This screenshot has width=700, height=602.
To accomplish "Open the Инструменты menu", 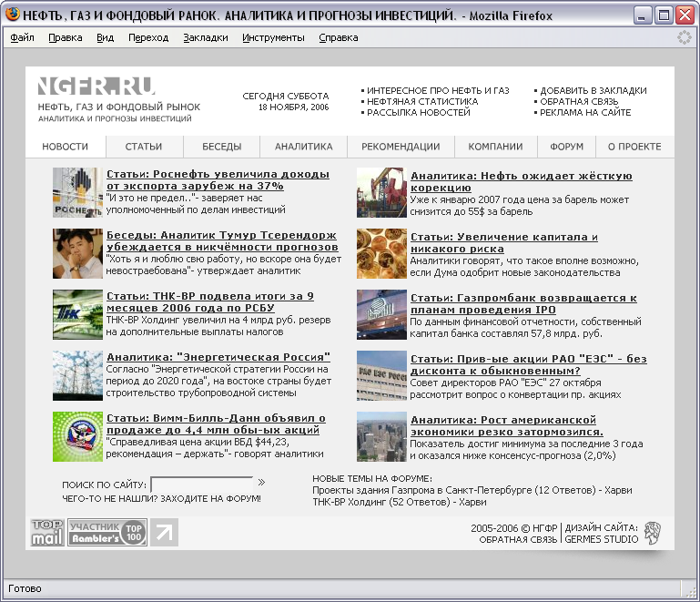I will click(273, 37).
